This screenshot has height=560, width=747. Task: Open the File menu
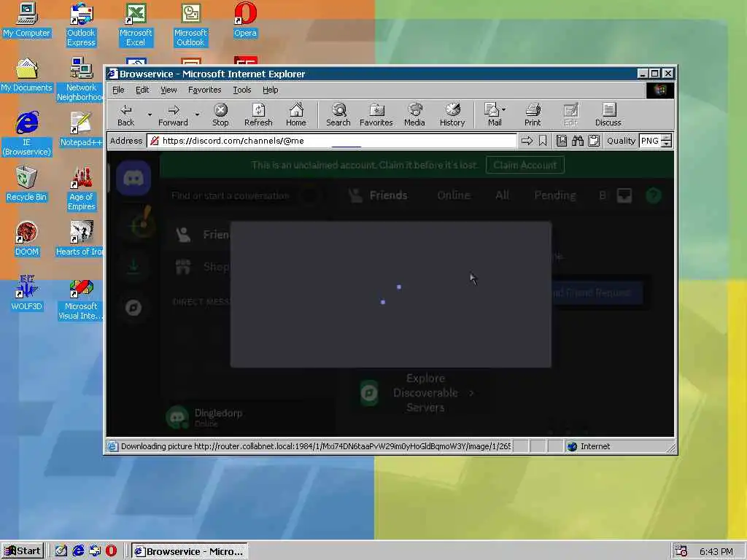point(118,90)
